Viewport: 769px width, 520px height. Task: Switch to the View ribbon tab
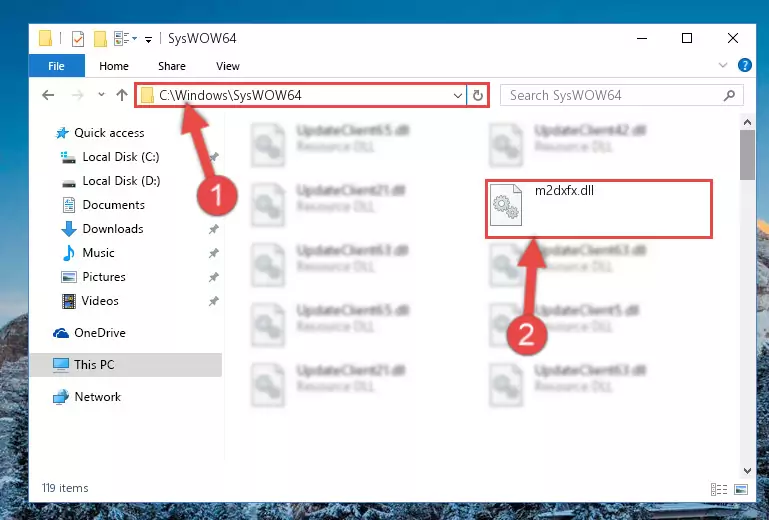click(x=228, y=66)
